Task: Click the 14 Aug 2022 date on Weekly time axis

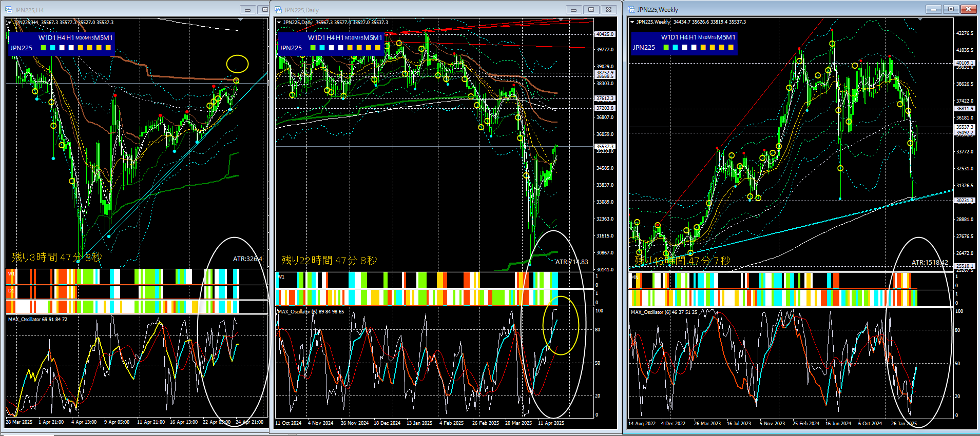Action: coord(642,424)
